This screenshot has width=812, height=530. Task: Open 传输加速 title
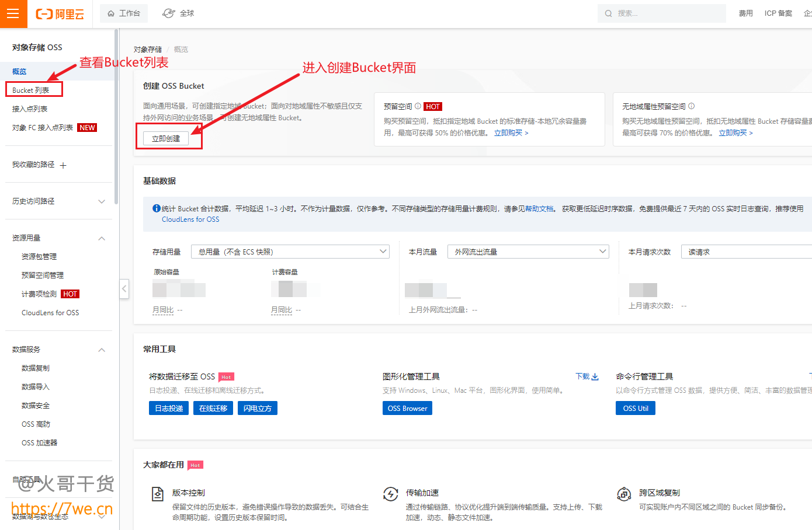pyautogui.click(x=422, y=493)
